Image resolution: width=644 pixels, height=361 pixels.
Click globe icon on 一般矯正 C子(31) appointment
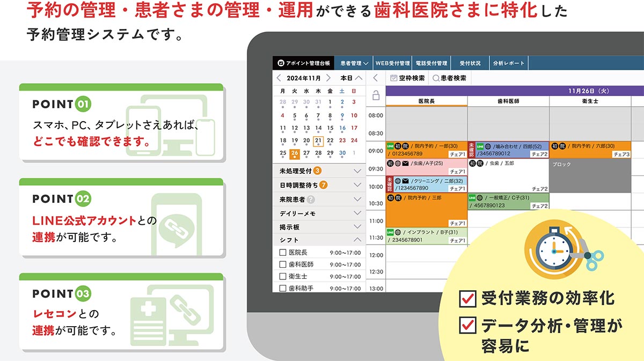point(480,198)
